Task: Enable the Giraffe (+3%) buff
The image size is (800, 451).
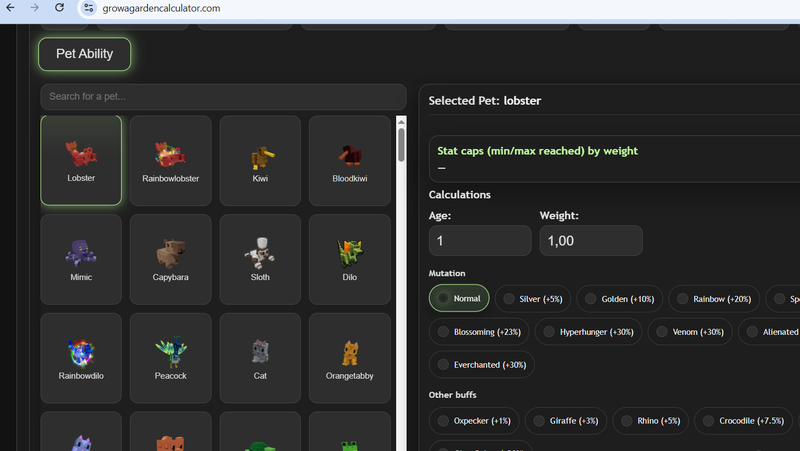Action: (x=566, y=420)
